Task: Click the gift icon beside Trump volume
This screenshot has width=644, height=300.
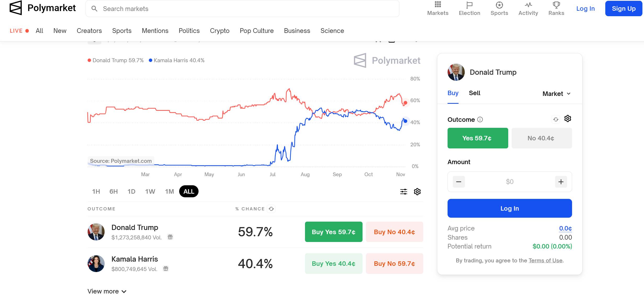Action: [170, 237]
